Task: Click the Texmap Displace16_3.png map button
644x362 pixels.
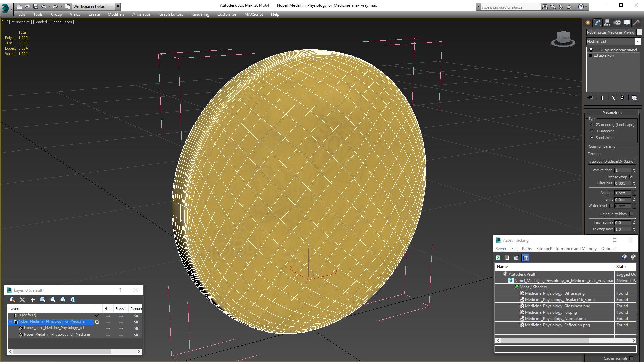Action: [611, 161]
